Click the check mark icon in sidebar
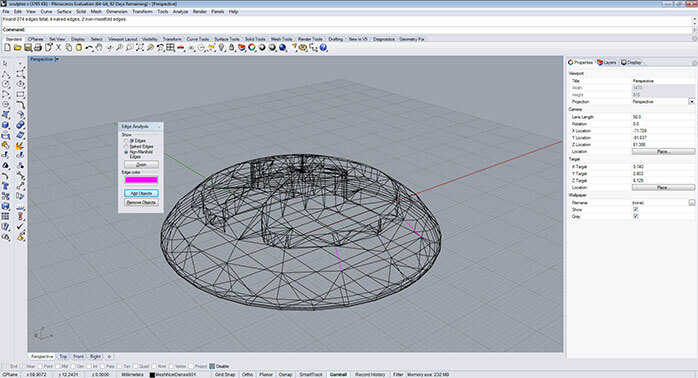Image resolution: width=698 pixels, height=378 pixels. [x=20, y=227]
